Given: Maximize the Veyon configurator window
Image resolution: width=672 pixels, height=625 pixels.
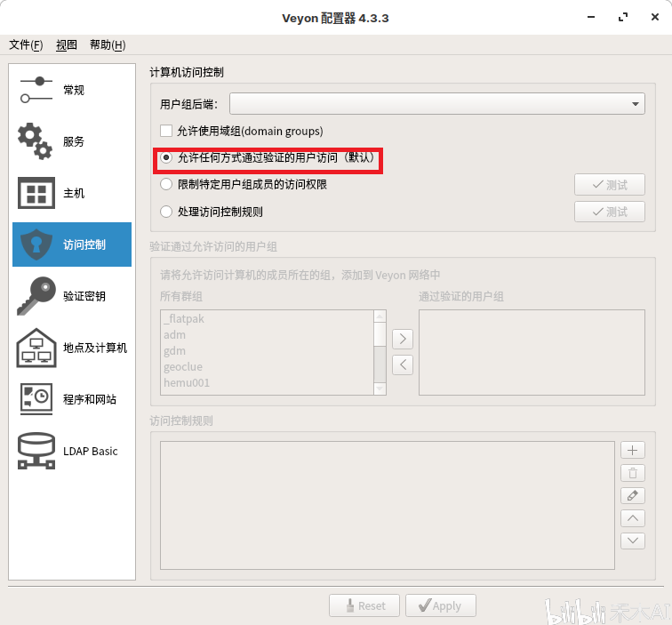Looking at the screenshot, I should (x=623, y=17).
